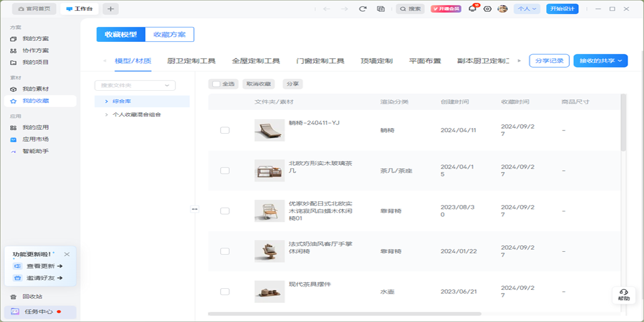This screenshot has height=322, width=644.
Task: Toggle the Select All (全选) checkbox
Action: tap(216, 84)
